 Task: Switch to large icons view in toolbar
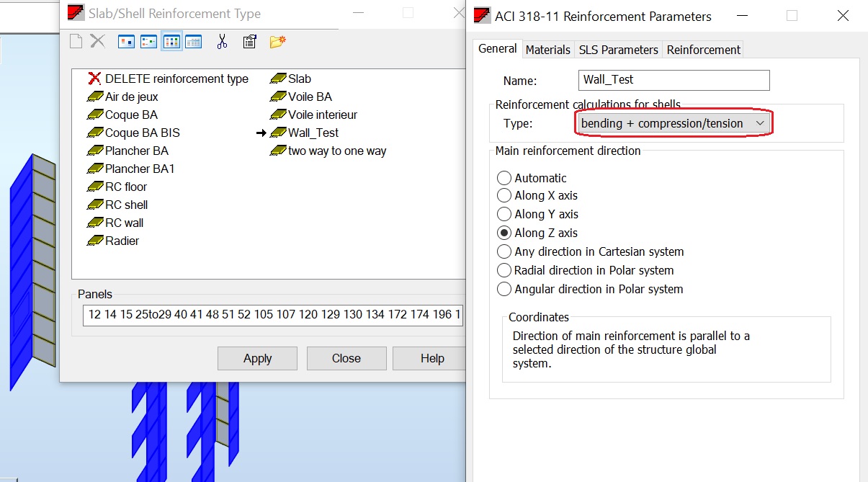pyautogui.click(x=126, y=41)
